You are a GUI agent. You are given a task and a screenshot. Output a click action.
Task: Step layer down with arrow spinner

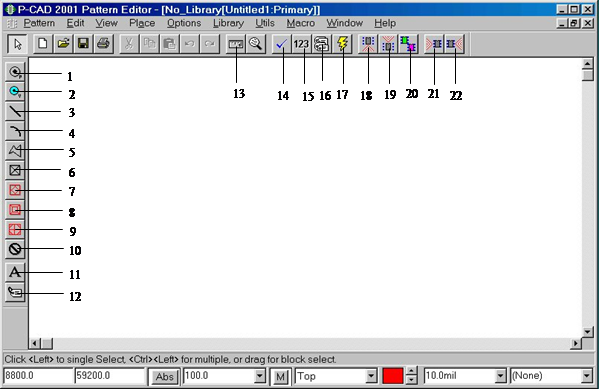pyautogui.click(x=411, y=380)
